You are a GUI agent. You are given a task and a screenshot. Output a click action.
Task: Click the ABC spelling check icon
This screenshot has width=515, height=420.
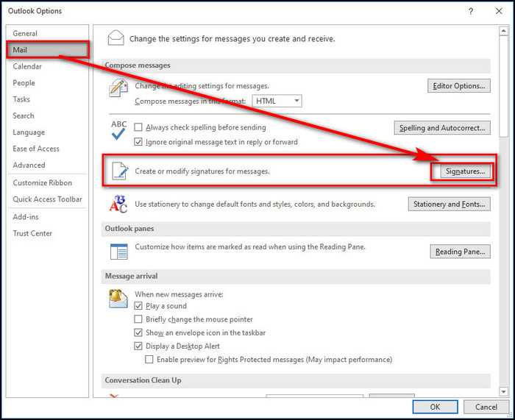(x=118, y=130)
